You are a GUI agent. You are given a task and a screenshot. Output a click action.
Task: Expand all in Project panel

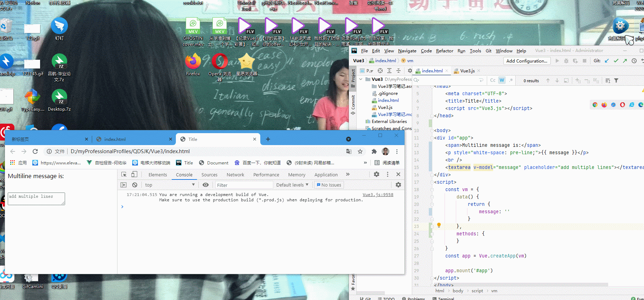click(x=389, y=71)
